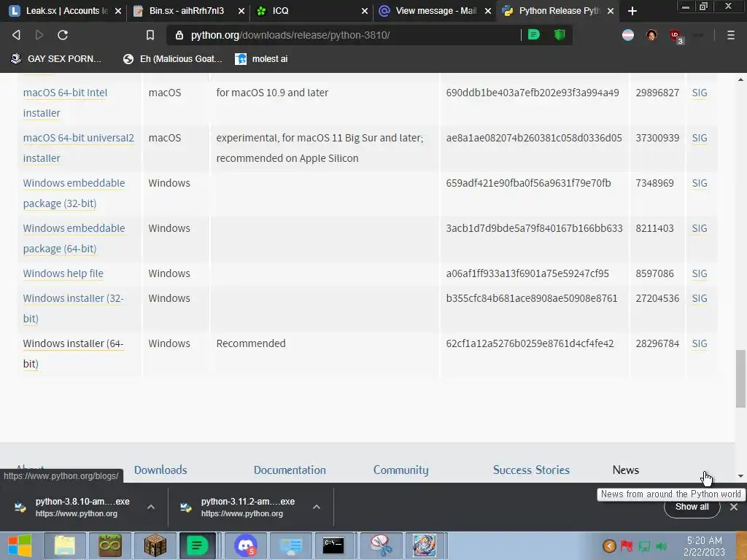Open the Minecraft crafting table taskbar icon
747x560 pixels.
point(155,545)
